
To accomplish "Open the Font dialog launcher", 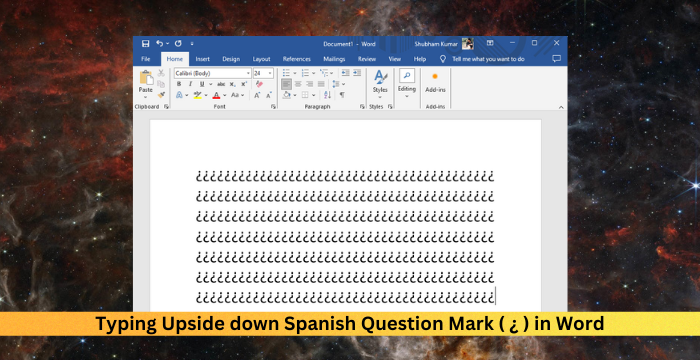I will pos(273,107).
